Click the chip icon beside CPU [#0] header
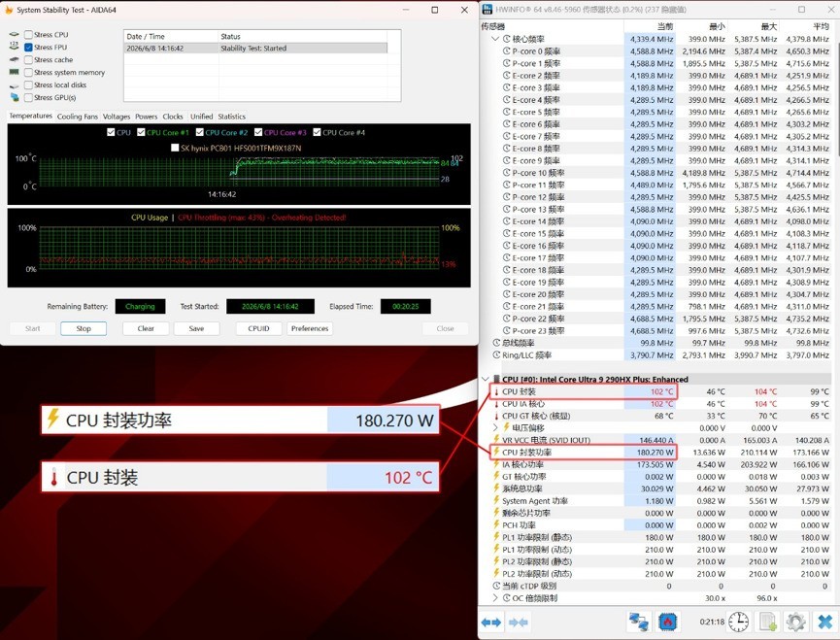Viewport: 840px width, 640px height. (x=496, y=379)
